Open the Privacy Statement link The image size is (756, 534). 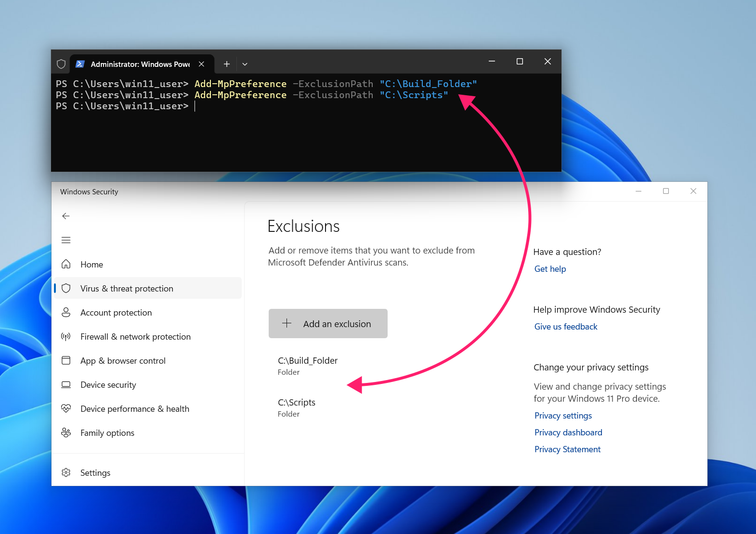click(x=567, y=449)
